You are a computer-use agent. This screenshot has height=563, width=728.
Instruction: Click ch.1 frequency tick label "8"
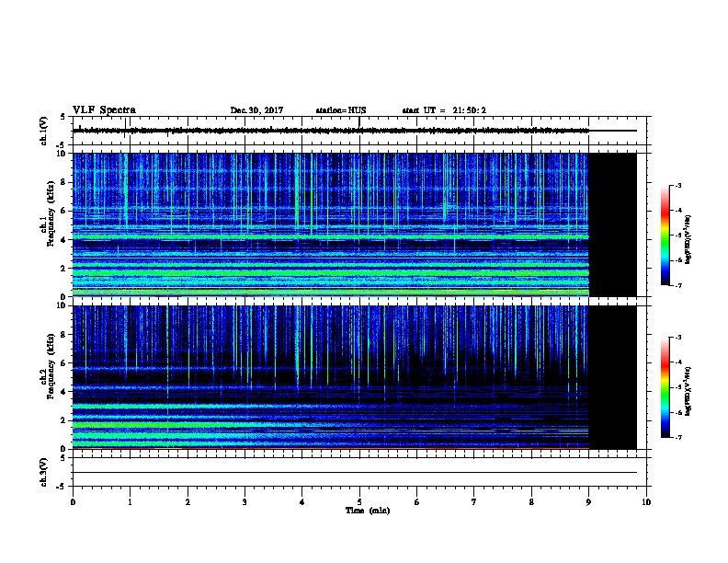click(x=63, y=182)
